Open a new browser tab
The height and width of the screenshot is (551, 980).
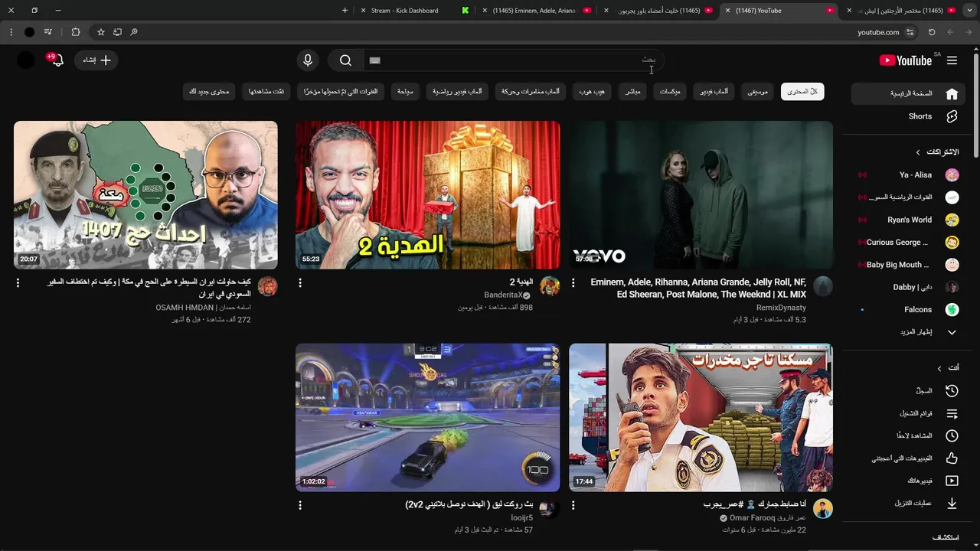click(x=345, y=11)
